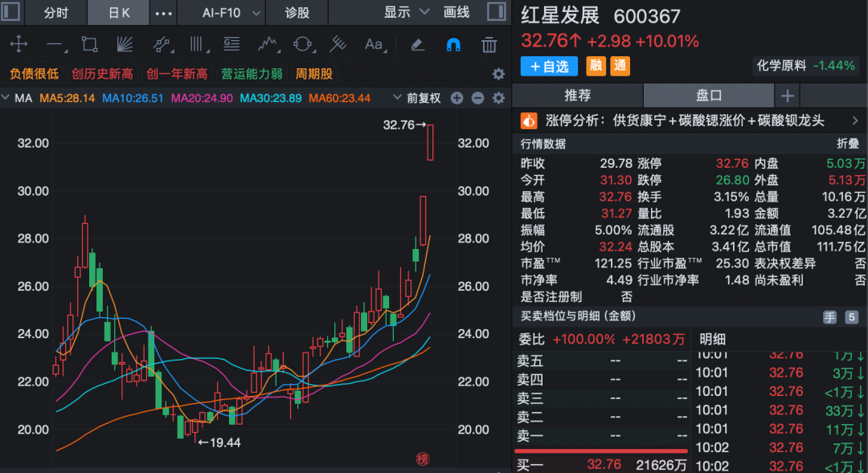Select the Aa text annotation tool
Viewport: 868px width, 473px height.
(375, 44)
